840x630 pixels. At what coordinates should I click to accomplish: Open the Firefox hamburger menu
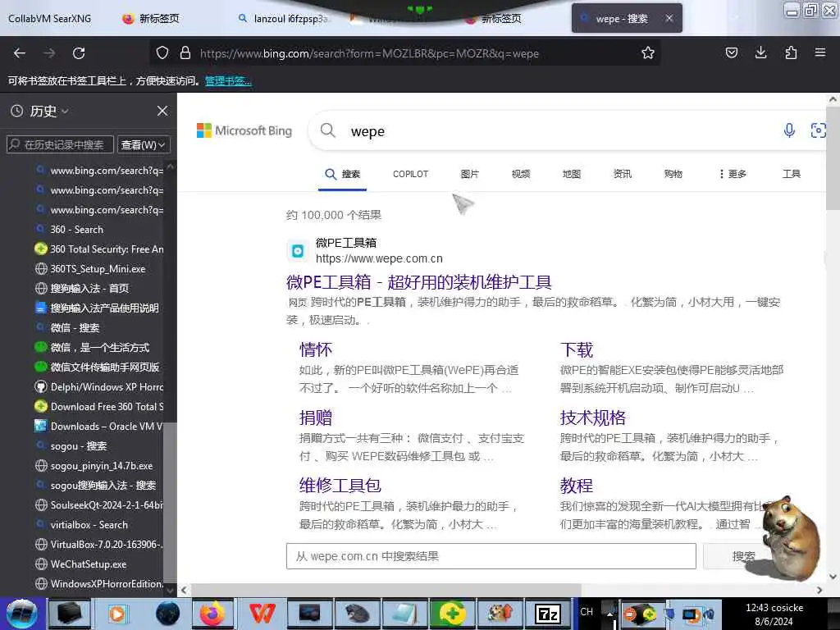(x=819, y=52)
